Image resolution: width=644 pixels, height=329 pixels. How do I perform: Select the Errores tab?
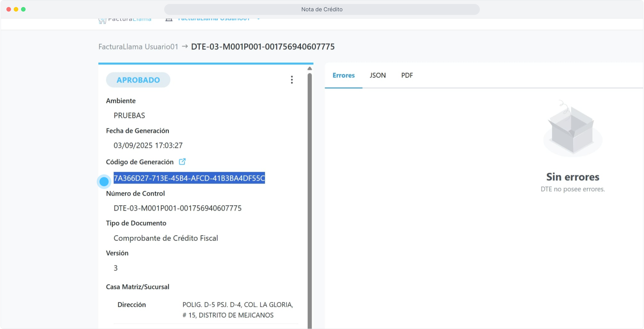click(343, 75)
